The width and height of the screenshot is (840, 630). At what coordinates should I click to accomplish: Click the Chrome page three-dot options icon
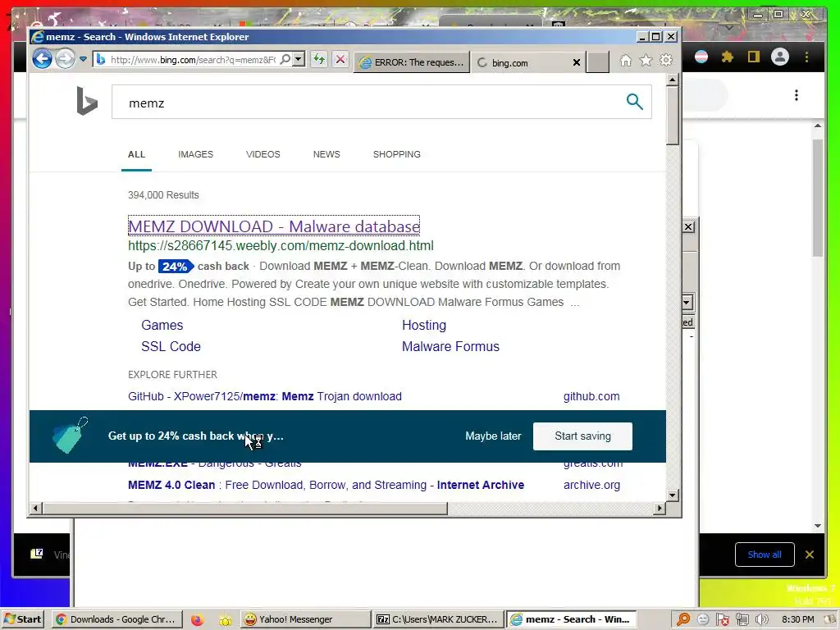[797, 95]
